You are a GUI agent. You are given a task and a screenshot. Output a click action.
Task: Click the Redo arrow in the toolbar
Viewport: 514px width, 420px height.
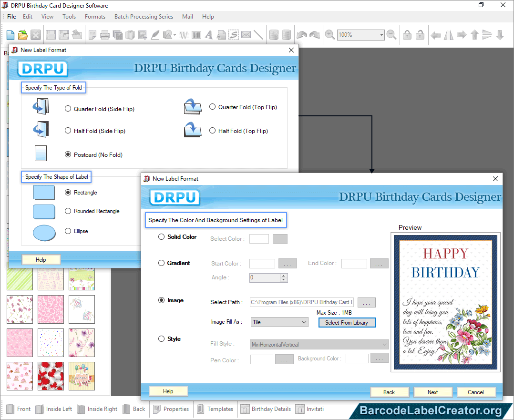[315, 35]
